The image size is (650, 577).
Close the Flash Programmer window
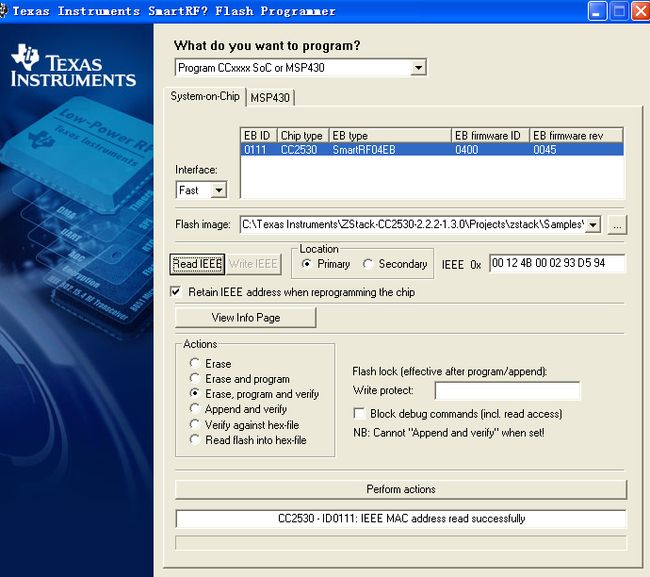pos(640,11)
